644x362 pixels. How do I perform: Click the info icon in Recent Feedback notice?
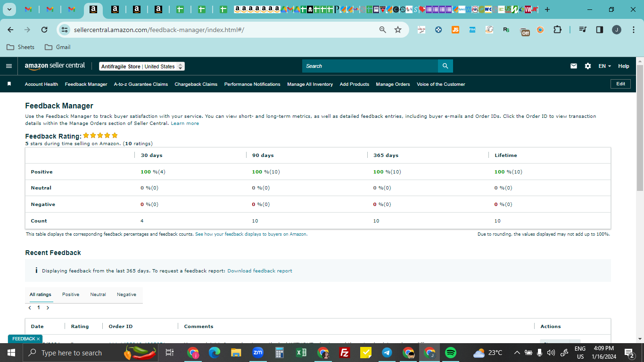click(36, 271)
